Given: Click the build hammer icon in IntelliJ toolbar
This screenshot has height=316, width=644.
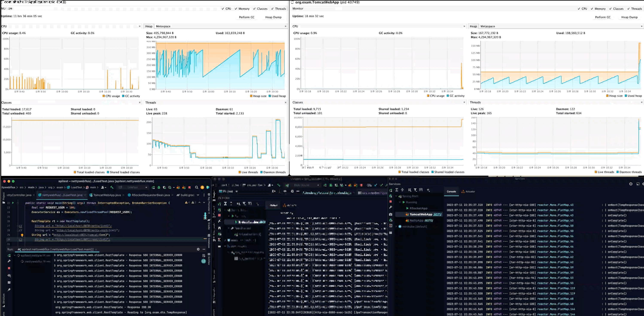Looking at the screenshot, I should [112, 187].
